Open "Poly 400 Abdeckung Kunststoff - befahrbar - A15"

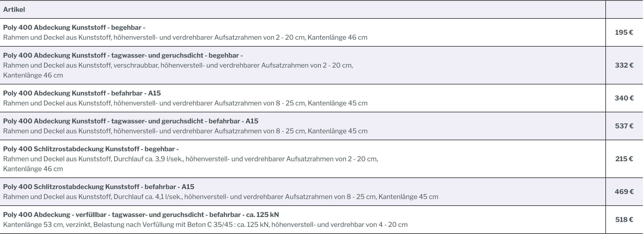pyautogui.click(x=82, y=93)
